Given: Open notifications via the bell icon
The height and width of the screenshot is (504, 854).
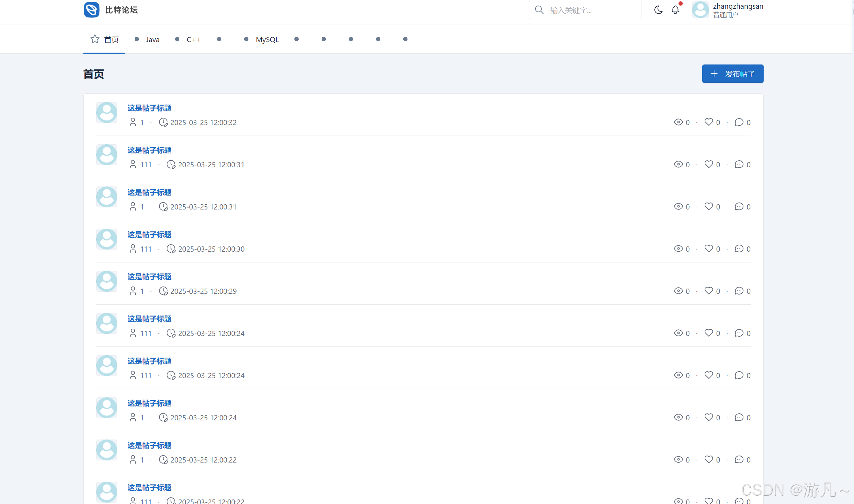Looking at the screenshot, I should pyautogui.click(x=675, y=10).
